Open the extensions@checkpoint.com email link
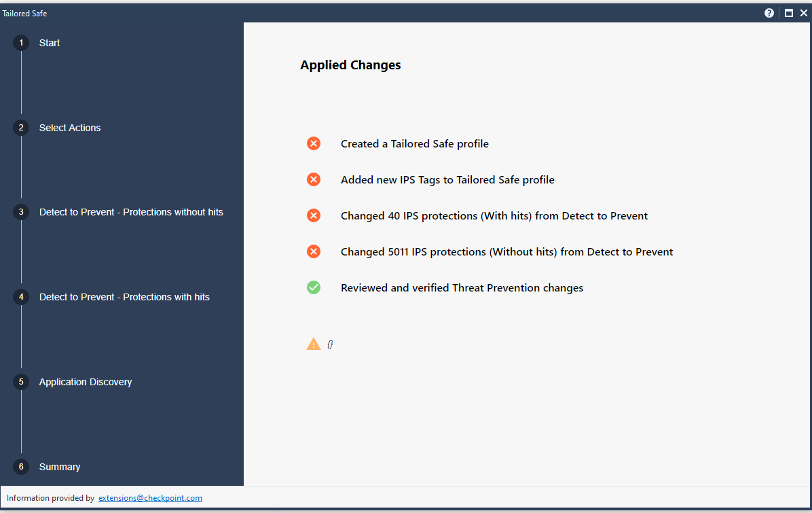 (x=150, y=498)
